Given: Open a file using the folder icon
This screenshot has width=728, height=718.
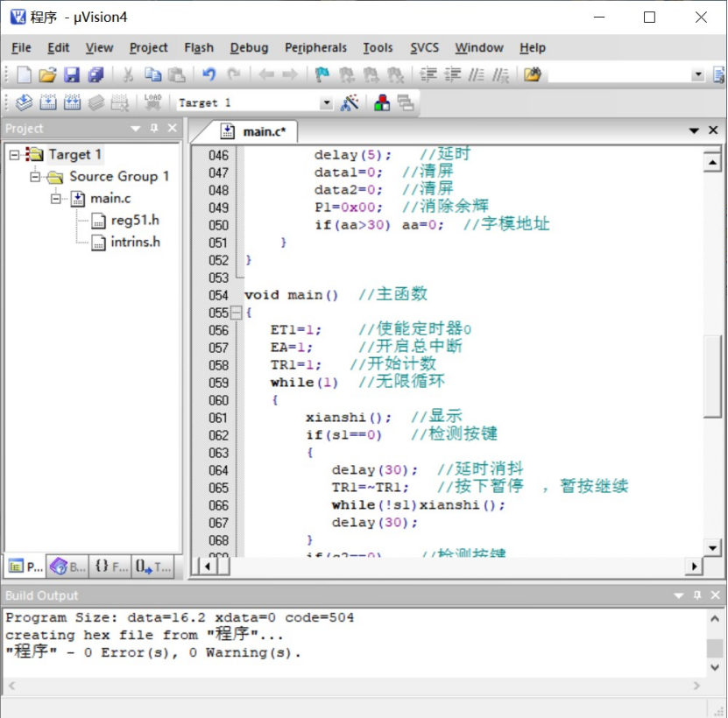Looking at the screenshot, I should pos(47,74).
